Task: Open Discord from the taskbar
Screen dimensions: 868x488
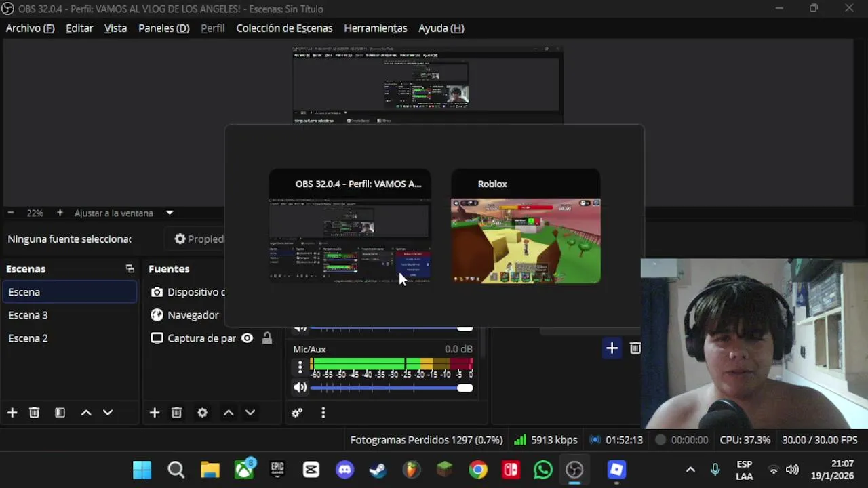Action: click(344, 470)
